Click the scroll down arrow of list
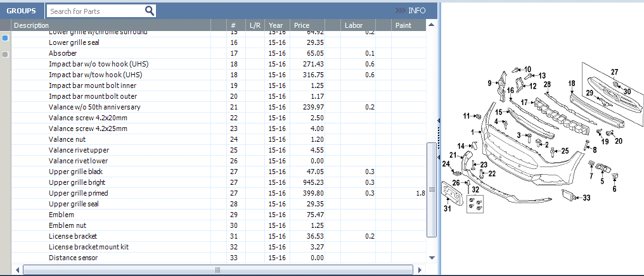Image resolution: width=644 pixels, height=276 pixels. 431,258
